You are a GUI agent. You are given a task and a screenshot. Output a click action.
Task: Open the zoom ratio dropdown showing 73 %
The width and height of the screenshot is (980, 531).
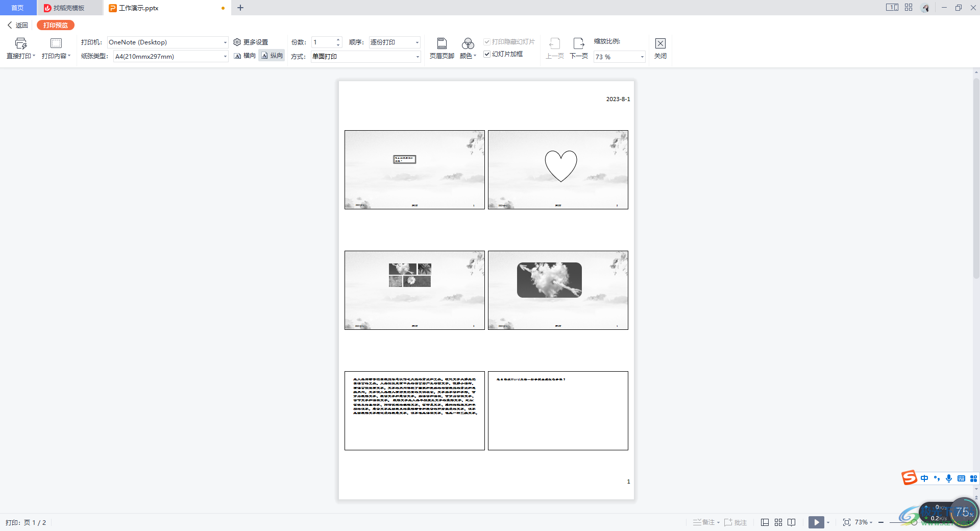[620, 57]
